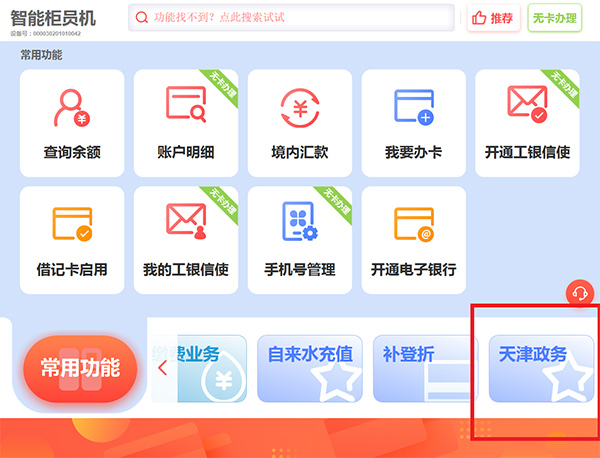Open the 开通电子银行 e-banking icon

[x=414, y=224]
